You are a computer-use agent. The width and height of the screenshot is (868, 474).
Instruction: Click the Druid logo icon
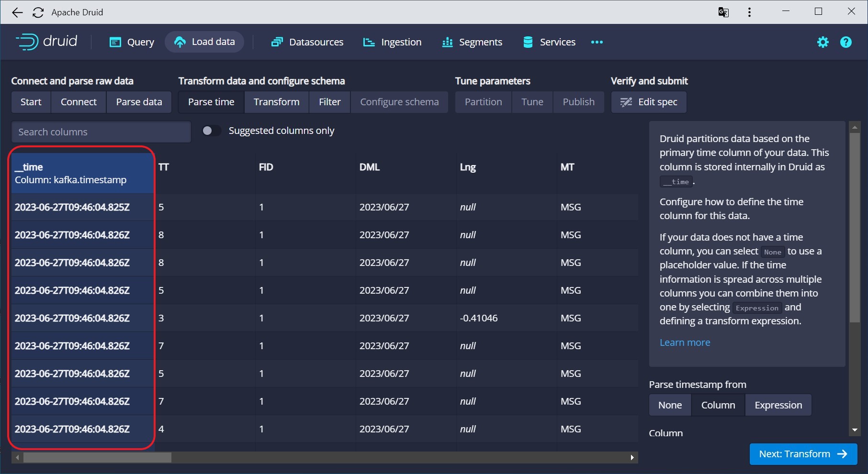(x=27, y=42)
